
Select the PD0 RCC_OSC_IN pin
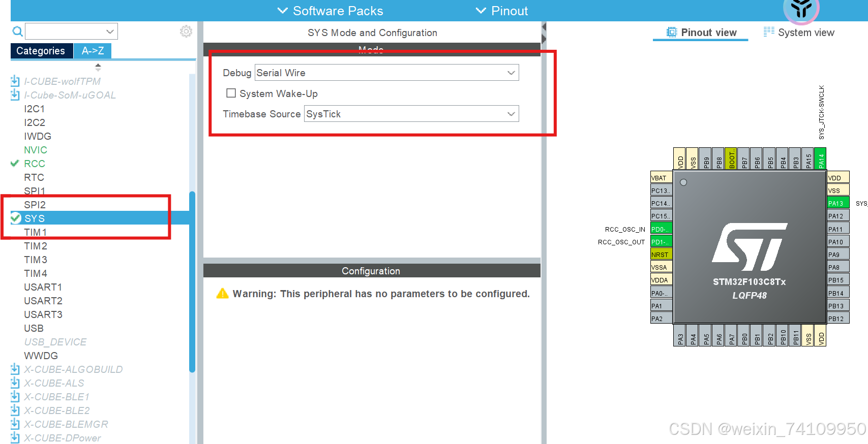tap(661, 229)
